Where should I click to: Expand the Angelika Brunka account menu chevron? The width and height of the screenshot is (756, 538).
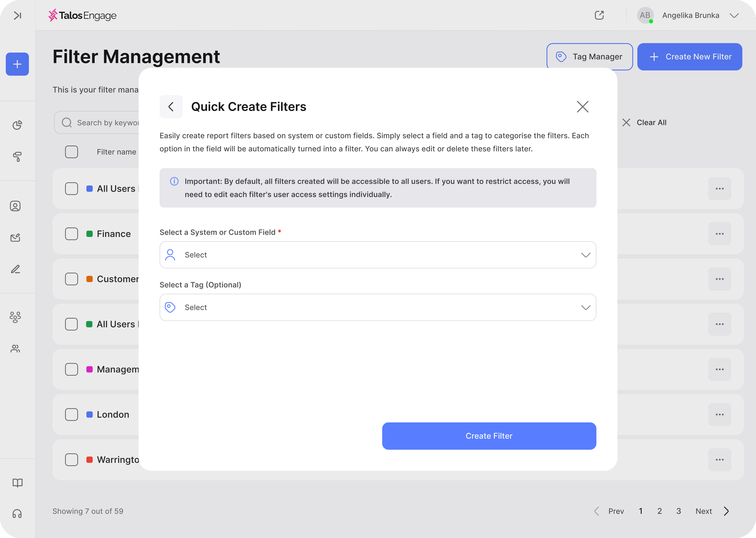[734, 15]
